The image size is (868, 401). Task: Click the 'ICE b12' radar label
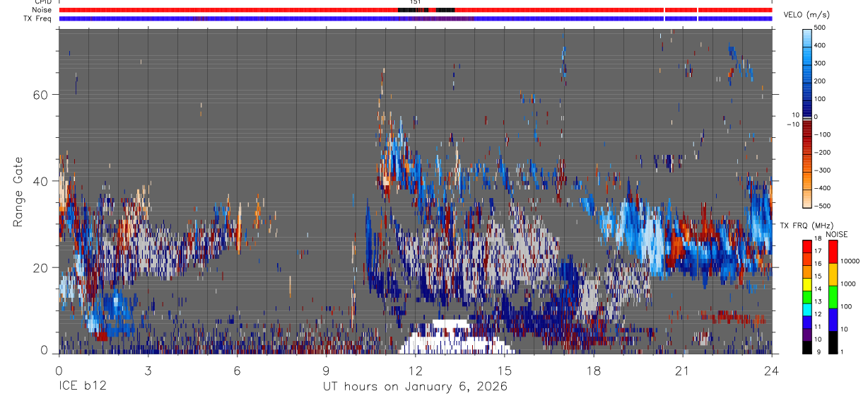tap(83, 387)
